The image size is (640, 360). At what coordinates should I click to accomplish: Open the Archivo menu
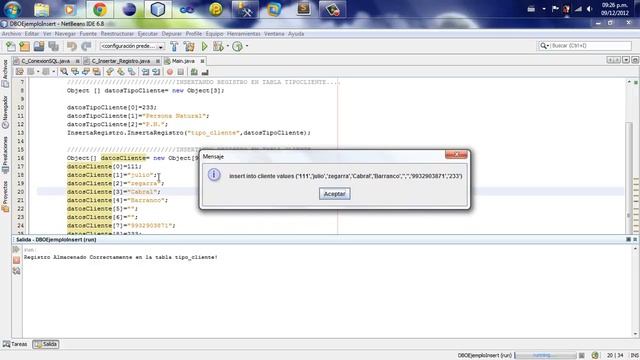pyautogui.click(x=11, y=34)
